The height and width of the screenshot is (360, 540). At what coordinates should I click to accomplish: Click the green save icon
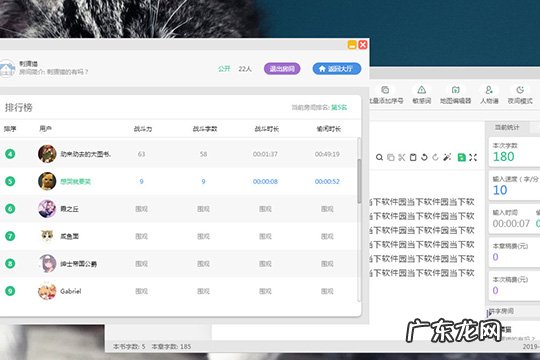pyautogui.click(x=461, y=157)
